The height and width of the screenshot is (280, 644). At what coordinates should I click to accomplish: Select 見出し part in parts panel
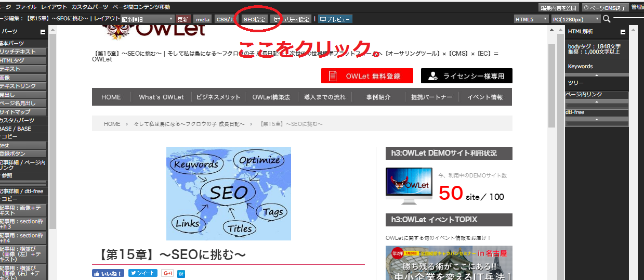coord(23,95)
